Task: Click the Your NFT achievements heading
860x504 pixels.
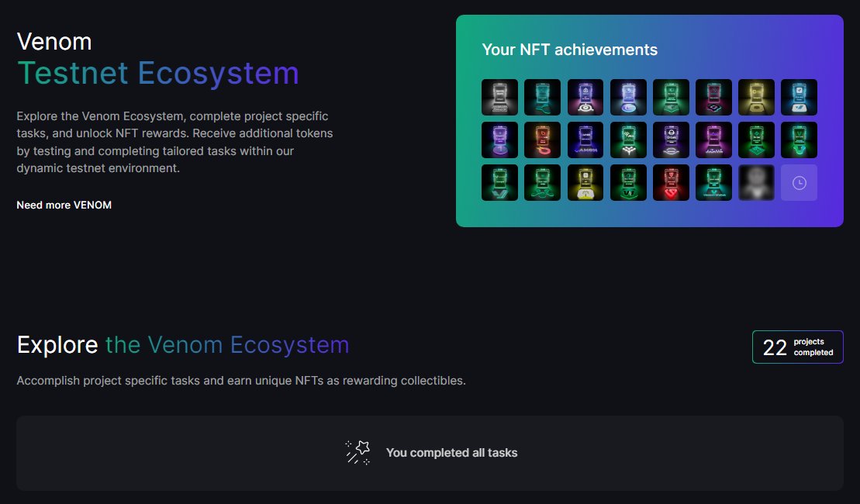Action: pyautogui.click(x=570, y=50)
